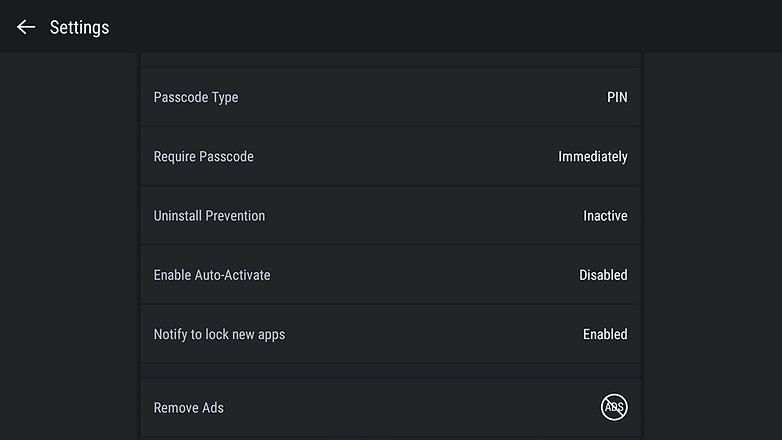Change the Immediately passcode timing value
This screenshot has height=440, width=782.
click(x=592, y=157)
